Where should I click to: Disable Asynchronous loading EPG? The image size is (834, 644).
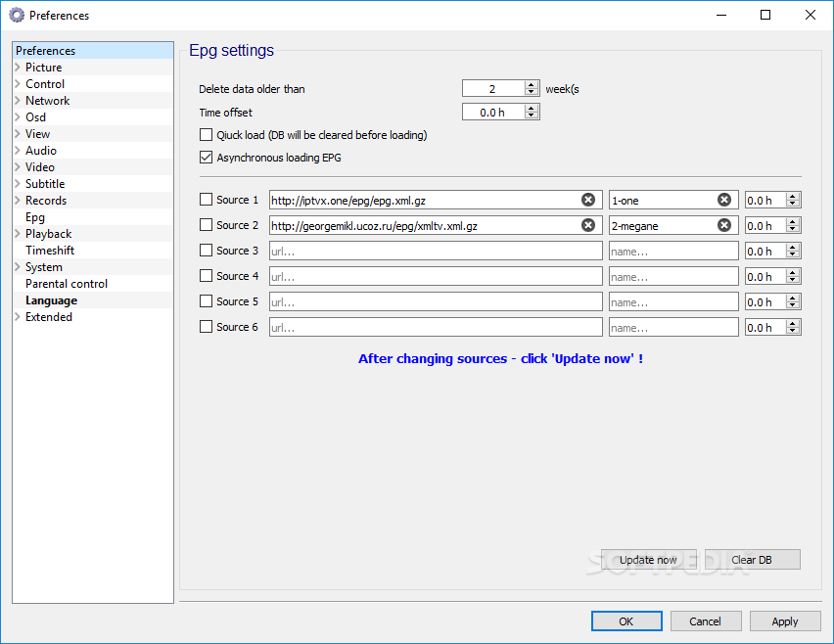(206, 157)
